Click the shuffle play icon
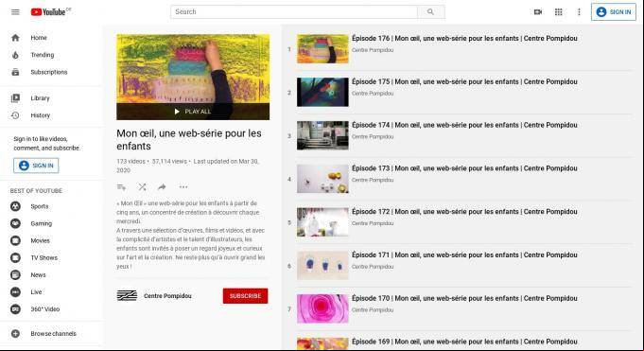 pyautogui.click(x=142, y=187)
